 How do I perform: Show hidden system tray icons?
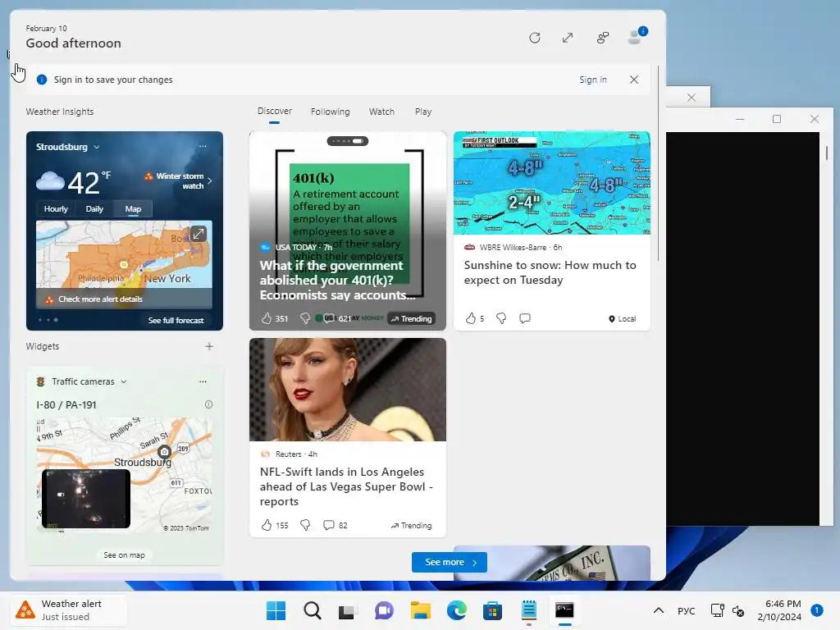click(659, 610)
